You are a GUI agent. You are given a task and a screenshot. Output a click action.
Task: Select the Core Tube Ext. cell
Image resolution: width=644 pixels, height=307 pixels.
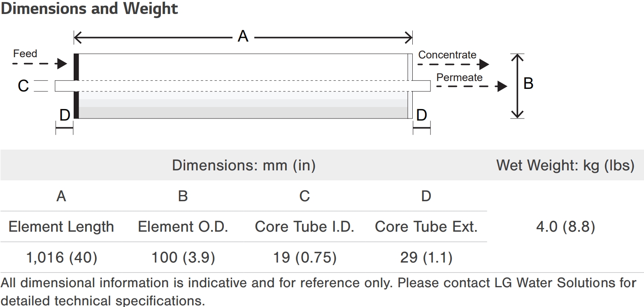coord(426,227)
